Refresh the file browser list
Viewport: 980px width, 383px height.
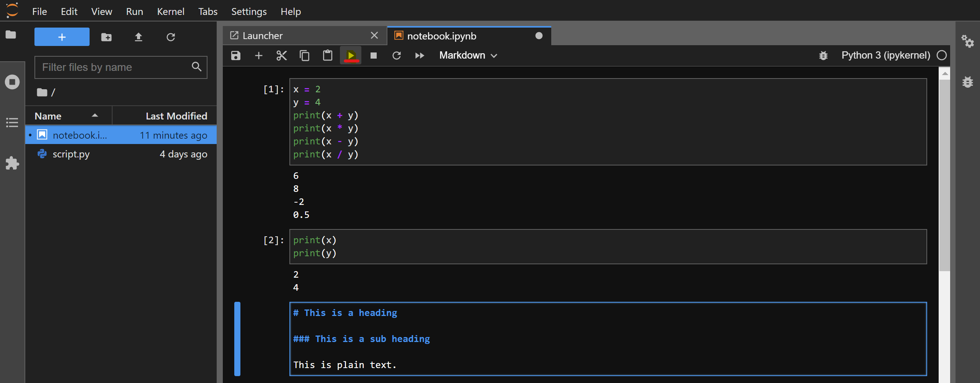coord(171,37)
